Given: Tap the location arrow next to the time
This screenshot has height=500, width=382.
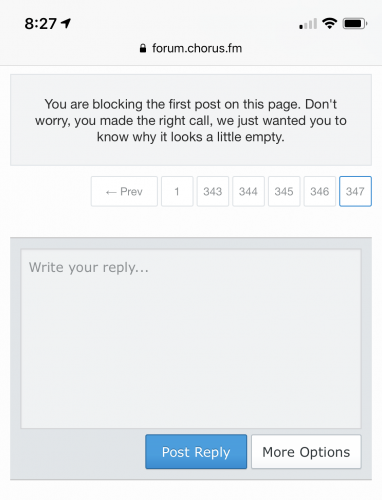Looking at the screenshot, I should 66,23.
